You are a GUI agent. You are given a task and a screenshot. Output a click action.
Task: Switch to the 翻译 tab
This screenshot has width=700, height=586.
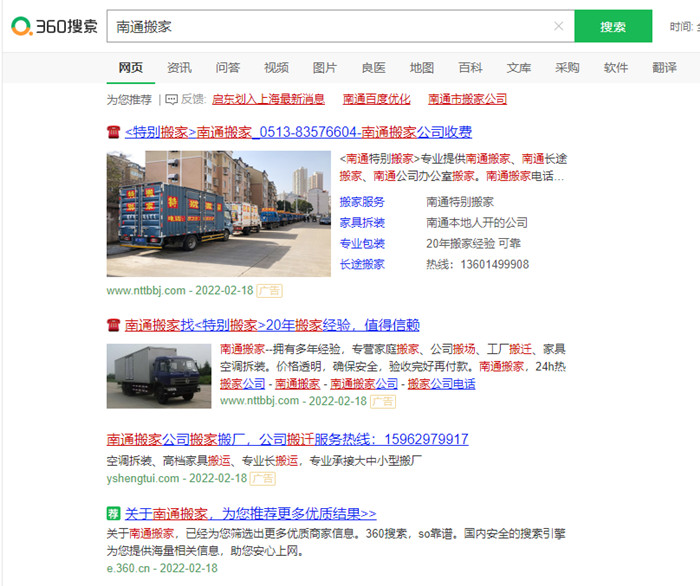pyautogui.click(x=664, y=68)
